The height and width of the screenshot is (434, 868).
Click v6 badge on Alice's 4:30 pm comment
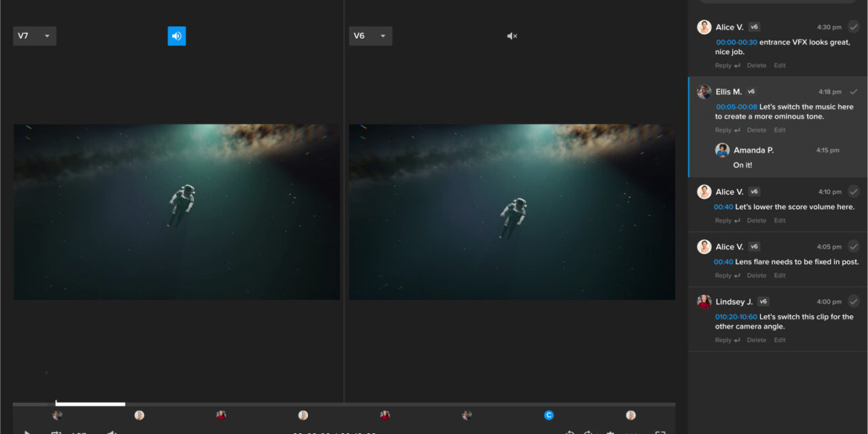[x=754, y=27]
